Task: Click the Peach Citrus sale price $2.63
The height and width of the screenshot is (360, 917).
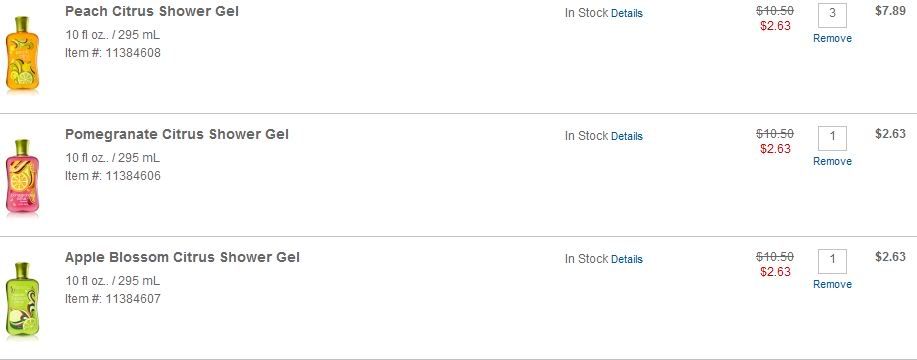Action: tap(775, 26)
